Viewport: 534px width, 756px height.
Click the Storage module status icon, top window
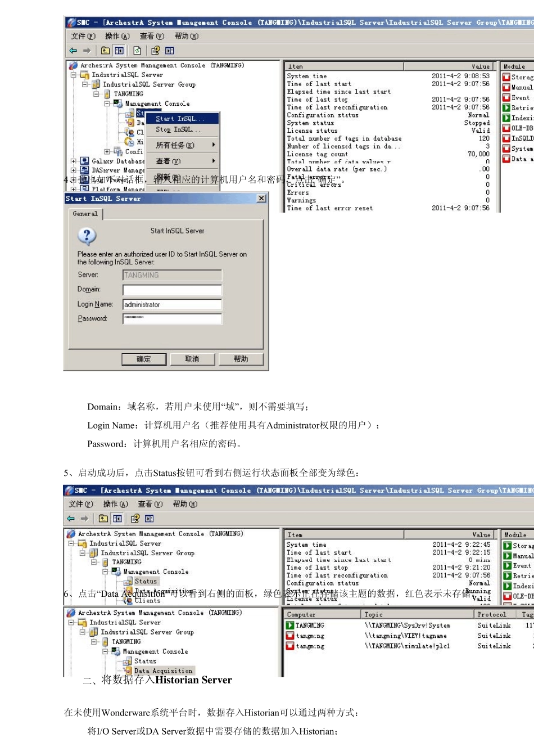[506, 77]
